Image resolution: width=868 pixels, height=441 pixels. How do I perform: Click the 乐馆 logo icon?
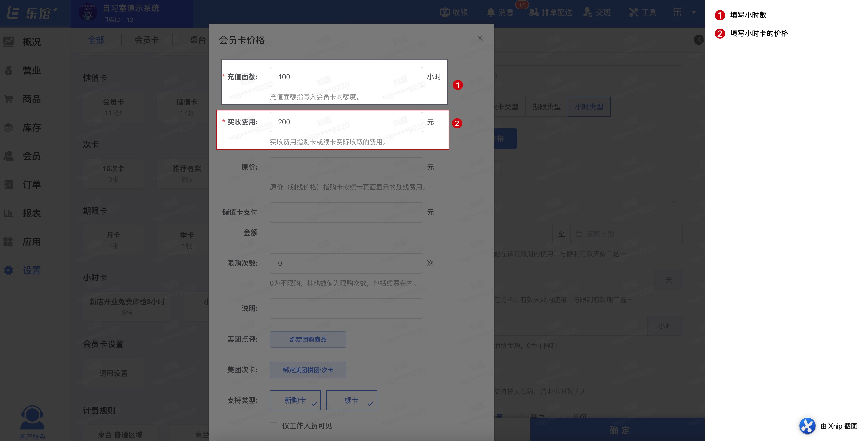coord(32,13)
